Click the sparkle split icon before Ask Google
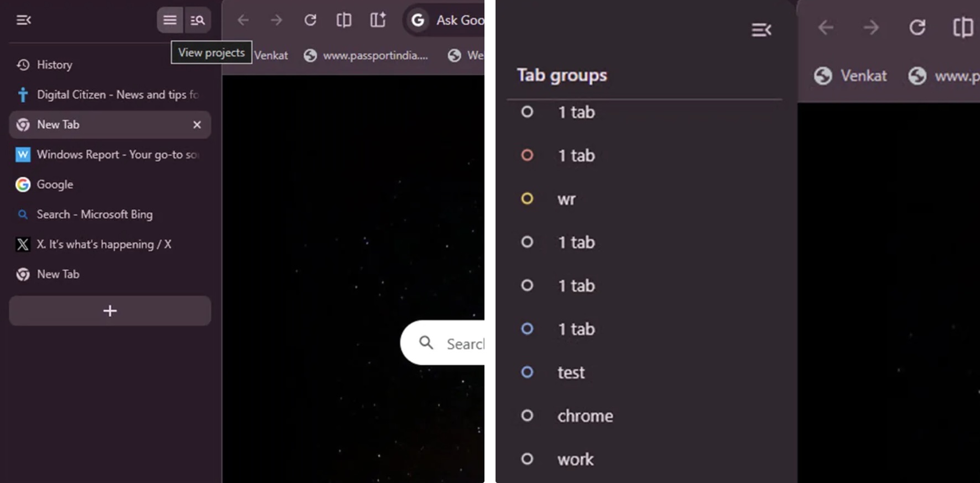The image size is (980, 483). [x=378, y=20]
